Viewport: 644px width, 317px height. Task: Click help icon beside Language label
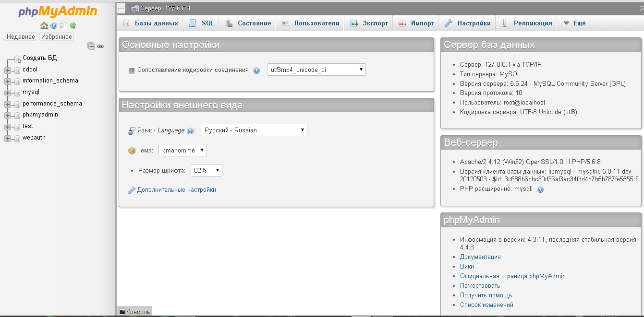[190, 131]
